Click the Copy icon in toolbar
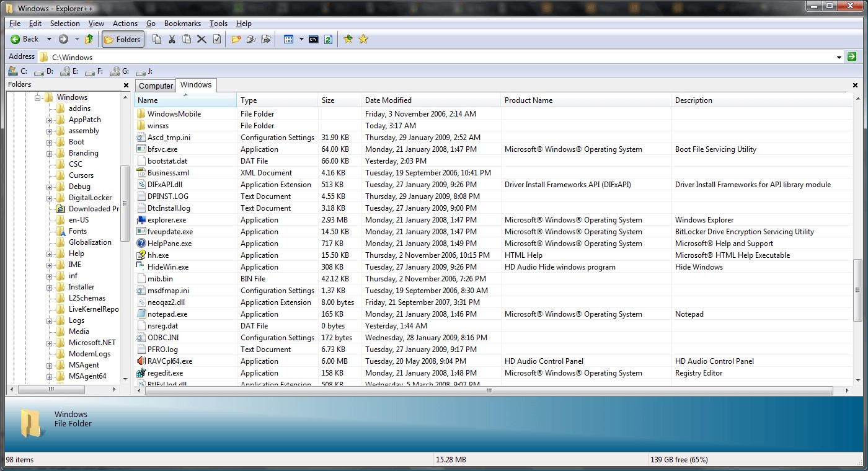 click(157, 39)
